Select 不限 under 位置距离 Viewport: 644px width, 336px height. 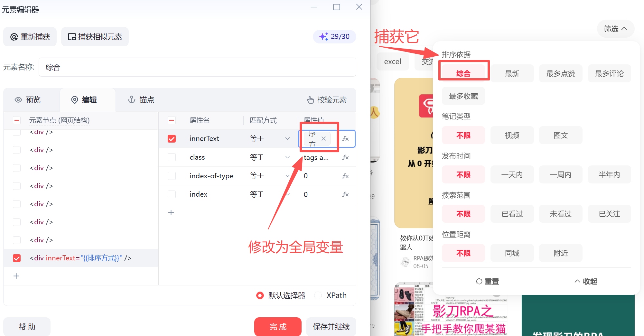tap(463, 253)
